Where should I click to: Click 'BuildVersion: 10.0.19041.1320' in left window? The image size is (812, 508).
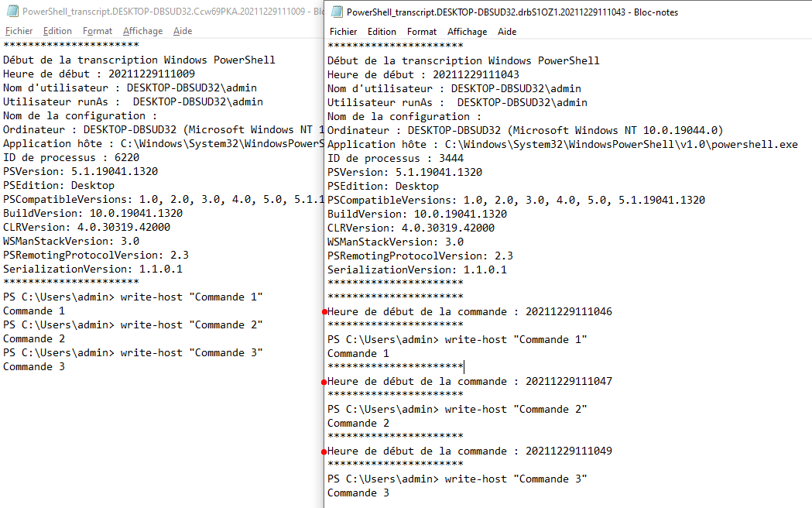point(93,214)
